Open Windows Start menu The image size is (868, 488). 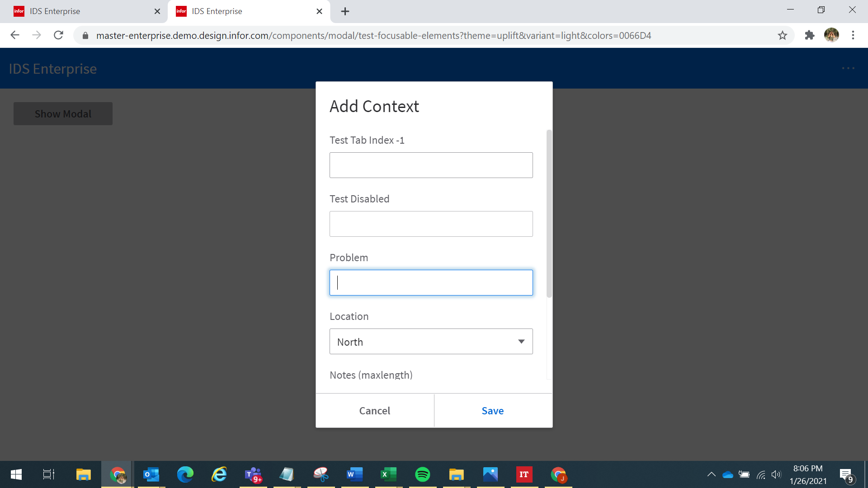point(16,474)
